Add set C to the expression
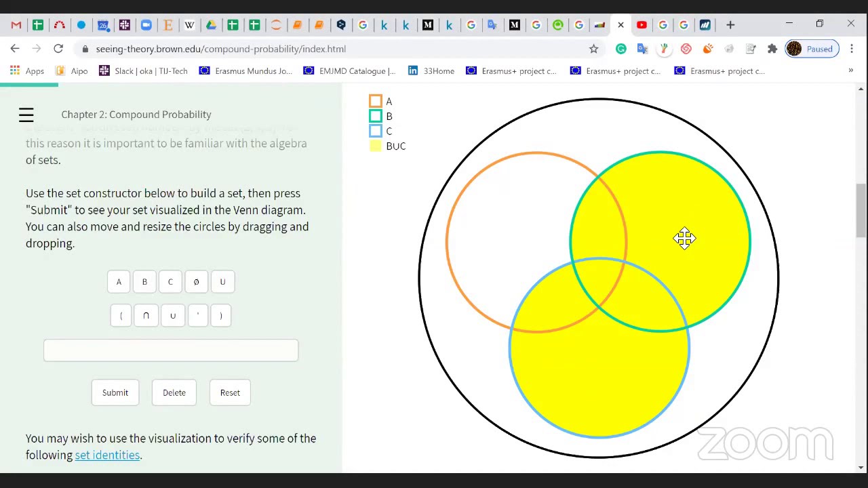The width and height of the screenshot is (868, 488). (x=170, y=282)
